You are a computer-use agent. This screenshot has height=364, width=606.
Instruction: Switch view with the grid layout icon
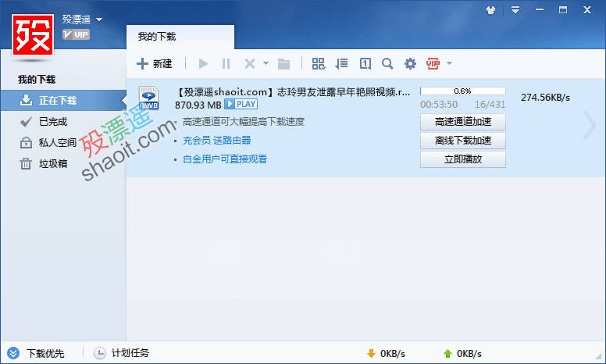(319, 63)
